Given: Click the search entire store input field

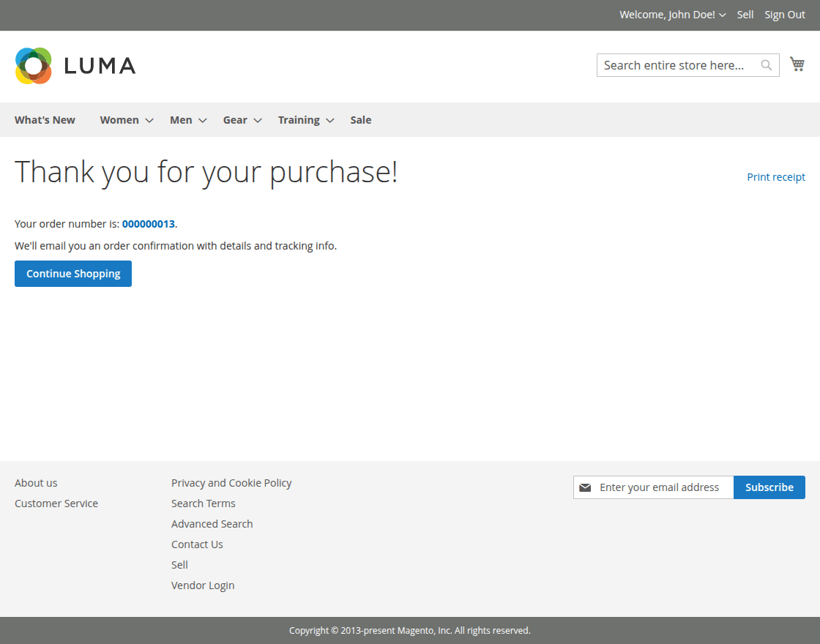Looking at the screenshot, I should (x=674, y=65).
